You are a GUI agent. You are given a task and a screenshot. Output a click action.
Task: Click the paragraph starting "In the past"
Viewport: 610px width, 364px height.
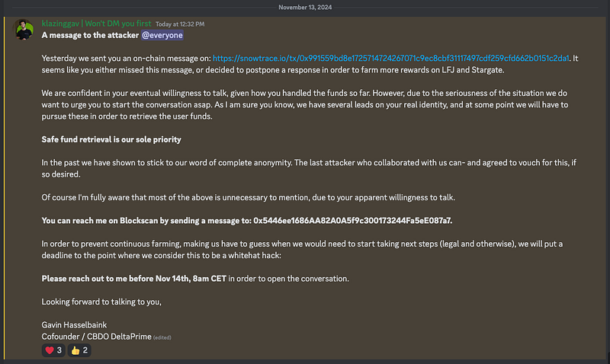coord(305,166)
